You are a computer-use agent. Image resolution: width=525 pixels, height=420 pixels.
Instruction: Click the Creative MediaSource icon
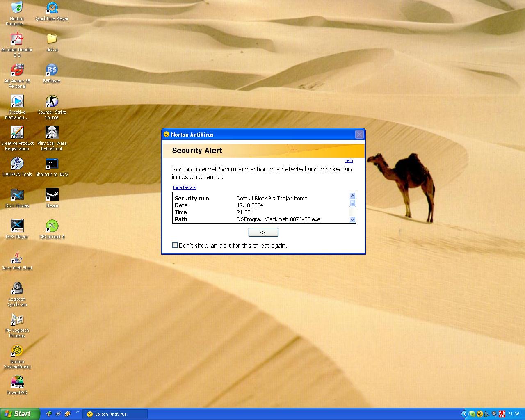click(17, 107)
